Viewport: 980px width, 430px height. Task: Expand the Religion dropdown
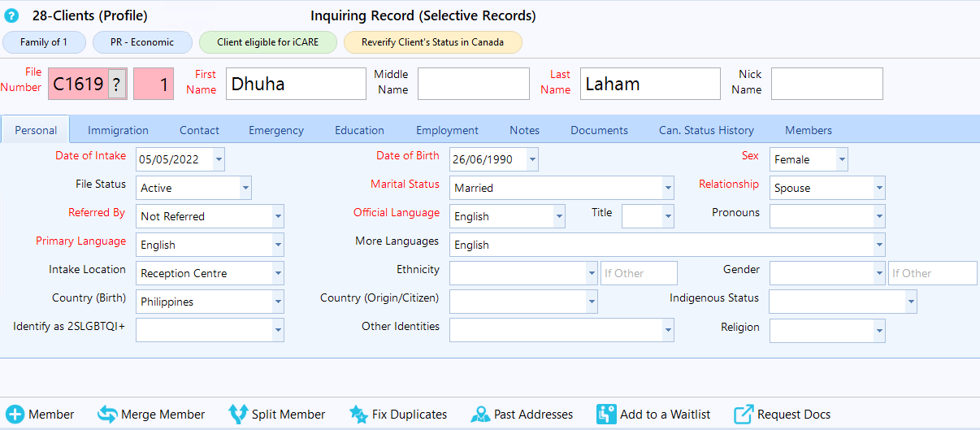click(879, 330)
